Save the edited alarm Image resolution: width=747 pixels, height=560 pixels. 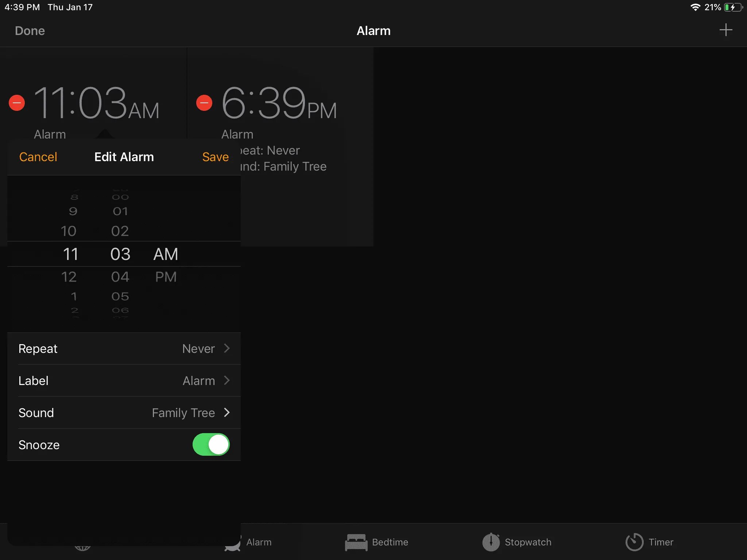tap(215, 157)
